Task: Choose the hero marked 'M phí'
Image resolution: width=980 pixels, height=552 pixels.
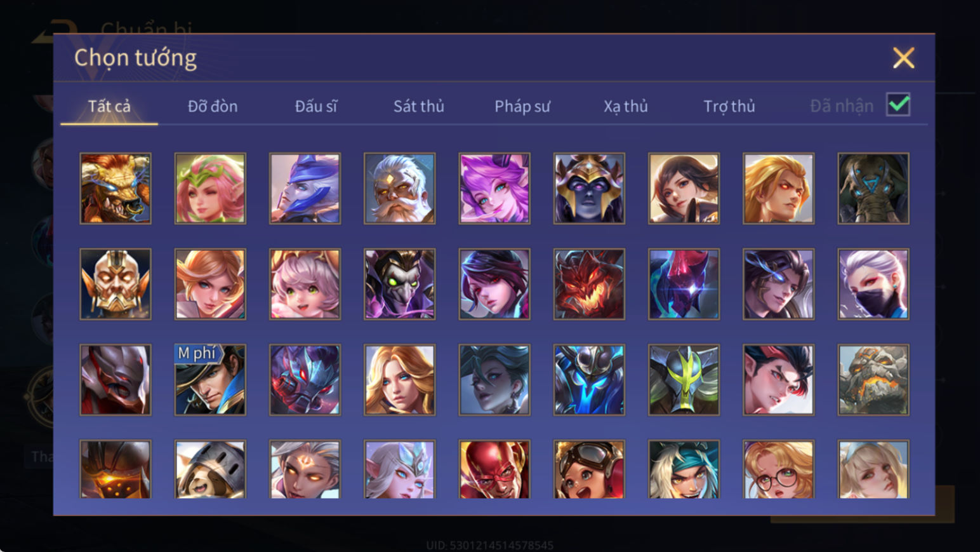Action: pos(210,380)
